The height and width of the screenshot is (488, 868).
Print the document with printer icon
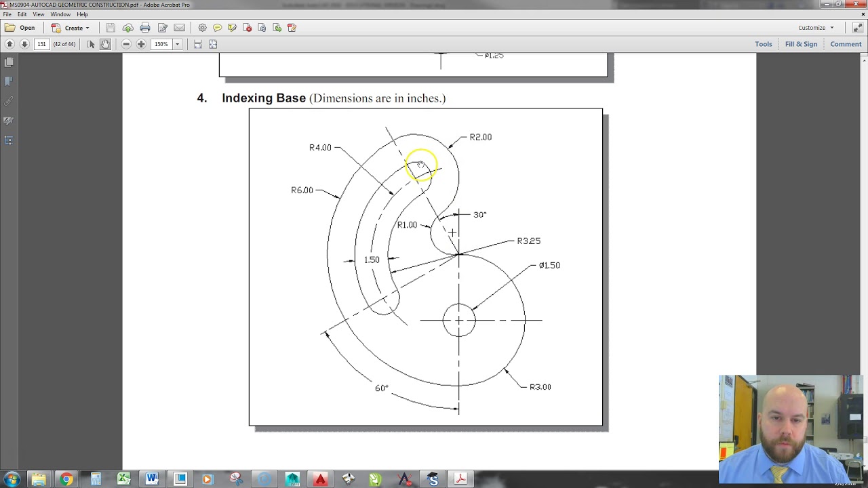click(145, 28)
